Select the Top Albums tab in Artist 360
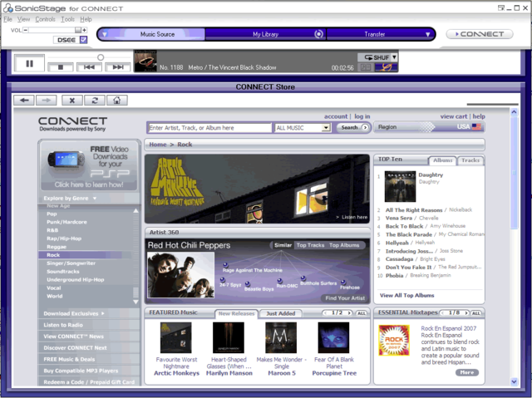Viewport: 532px width, 398px height. pos(344,245)
